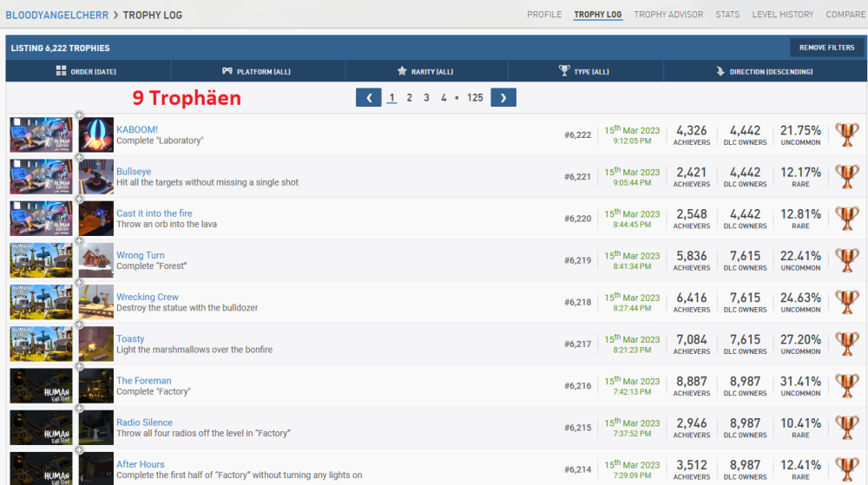
Task: Open the Order (Date) filter dropdown
Action: [87, 71]
